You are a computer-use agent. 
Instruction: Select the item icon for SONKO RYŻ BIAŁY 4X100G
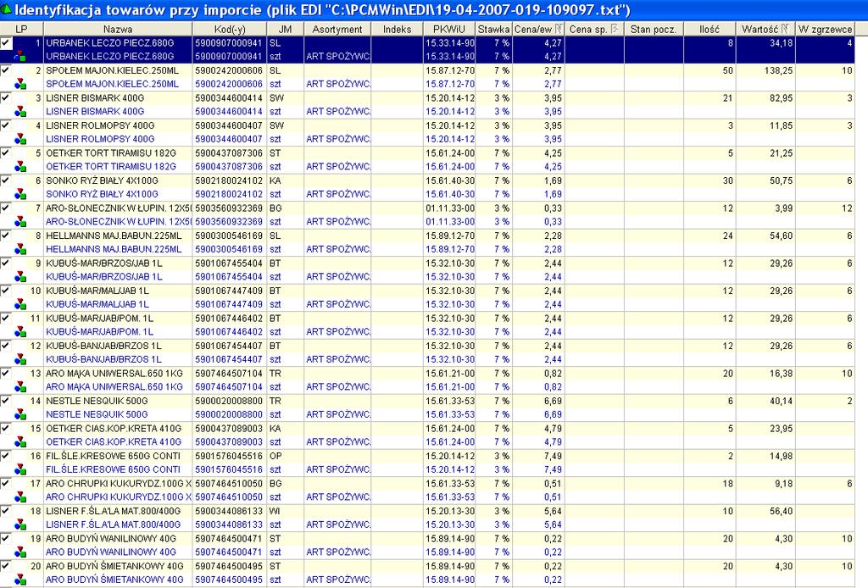[x=20, y=194]
